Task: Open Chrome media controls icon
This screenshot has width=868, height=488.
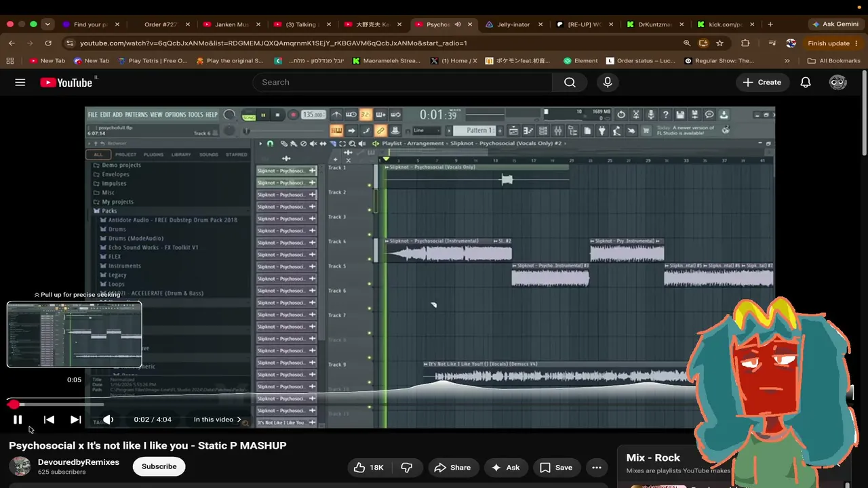Action: [772, 43]
